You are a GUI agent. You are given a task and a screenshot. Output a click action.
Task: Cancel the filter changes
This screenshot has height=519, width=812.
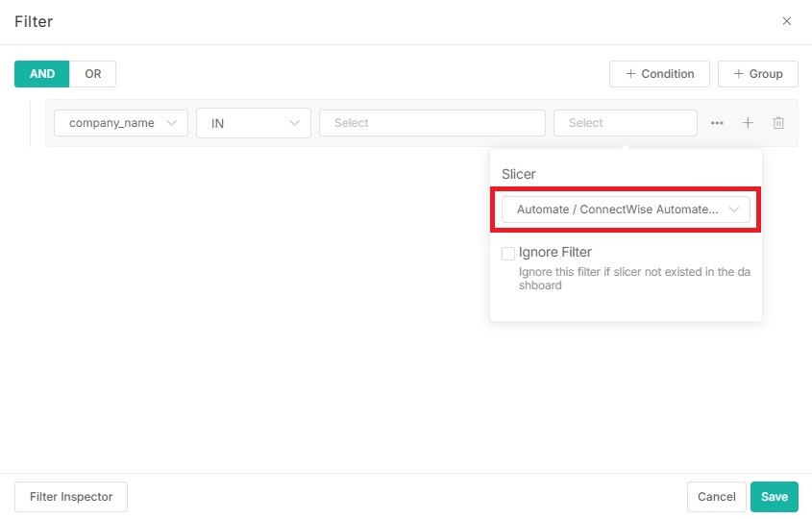(716, 497)
